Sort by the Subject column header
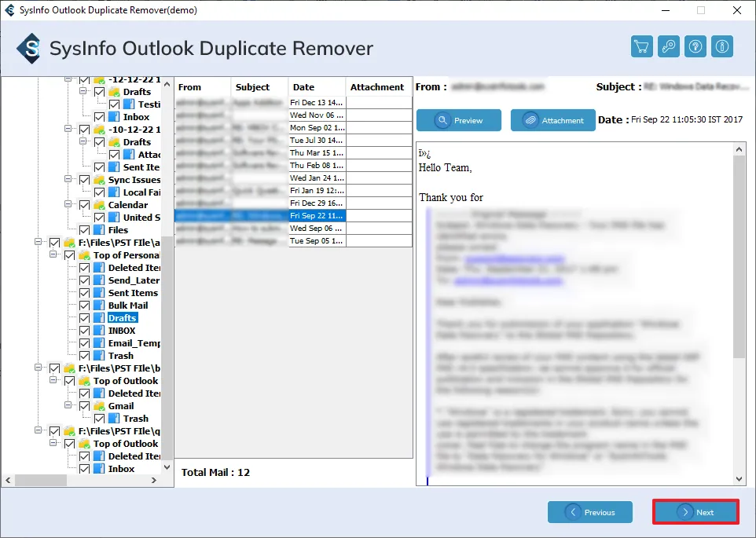756x538 pixels. pos(259,87)
